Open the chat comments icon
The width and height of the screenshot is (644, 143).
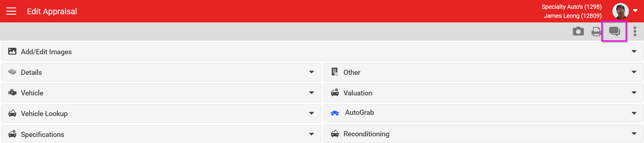(x=614, y=32)
